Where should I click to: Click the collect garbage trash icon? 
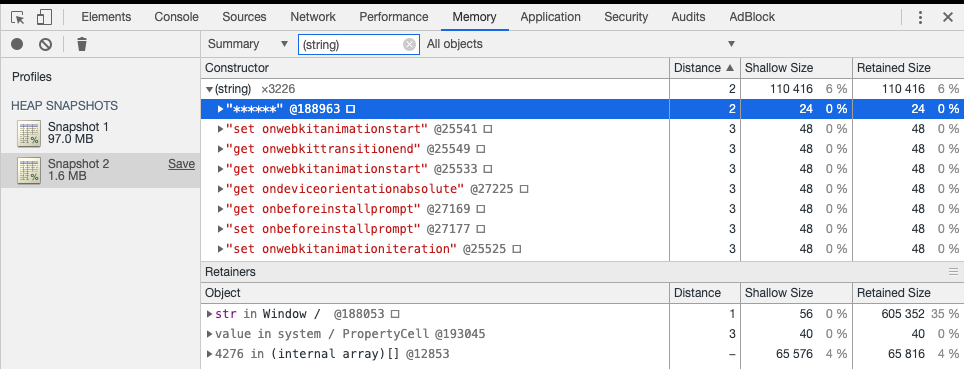tap(82, 44)
